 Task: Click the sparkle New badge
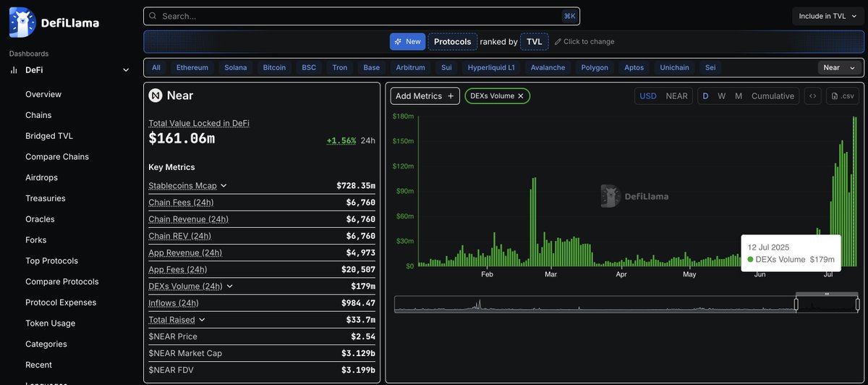408,42
